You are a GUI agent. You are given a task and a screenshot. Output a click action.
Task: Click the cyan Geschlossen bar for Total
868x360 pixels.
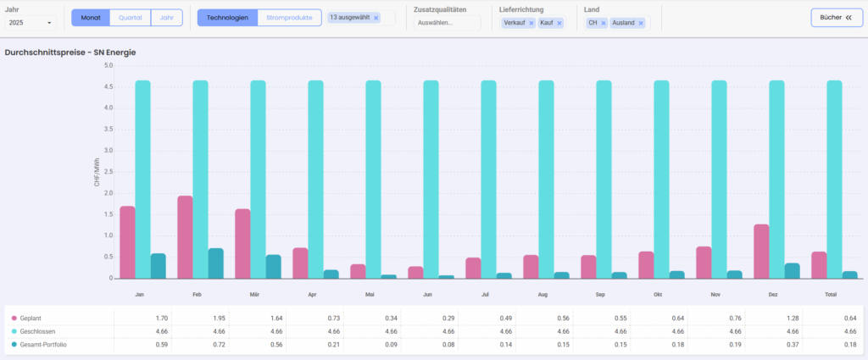tap(834, 180)
